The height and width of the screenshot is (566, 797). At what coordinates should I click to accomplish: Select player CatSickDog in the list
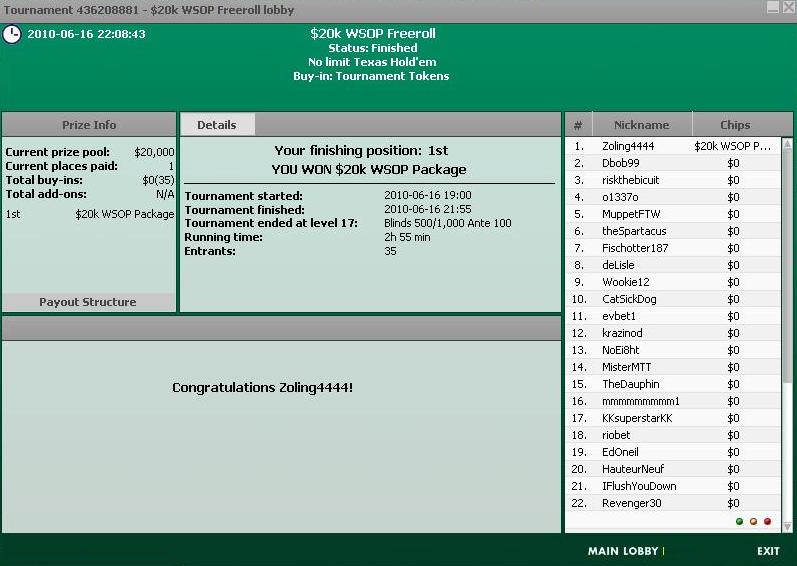coord(673,299)
